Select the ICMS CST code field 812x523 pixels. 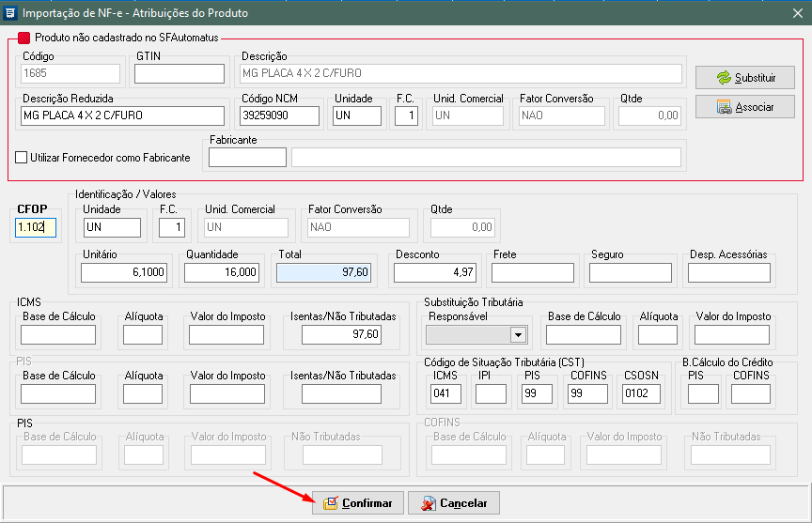[x=445, y=393]
